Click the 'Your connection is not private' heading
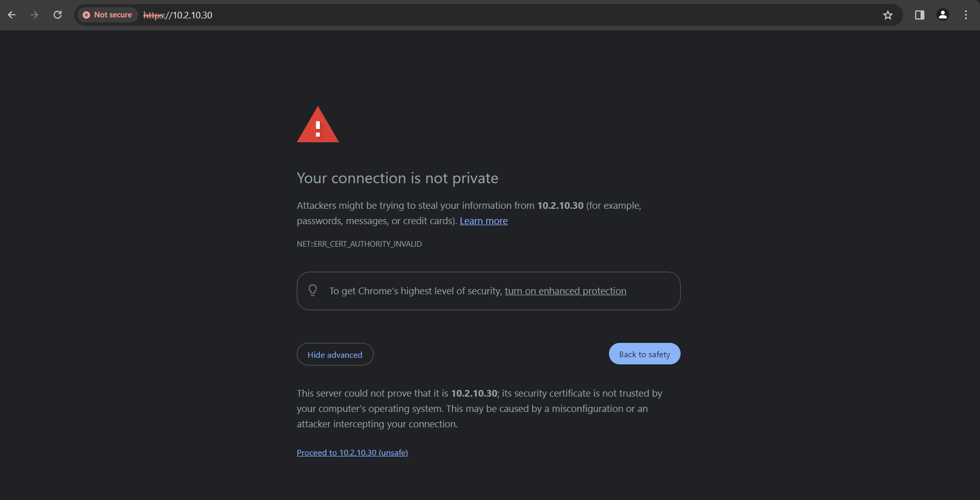This screenshot has width=980, height=500. pyautogui.click(x=398, y=178)
